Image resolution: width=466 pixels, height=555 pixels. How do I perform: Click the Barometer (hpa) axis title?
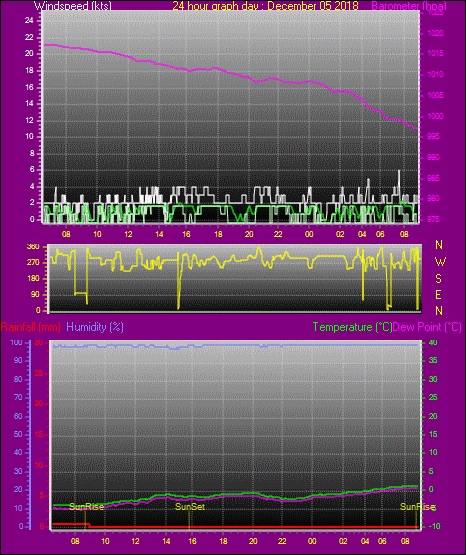409,6
